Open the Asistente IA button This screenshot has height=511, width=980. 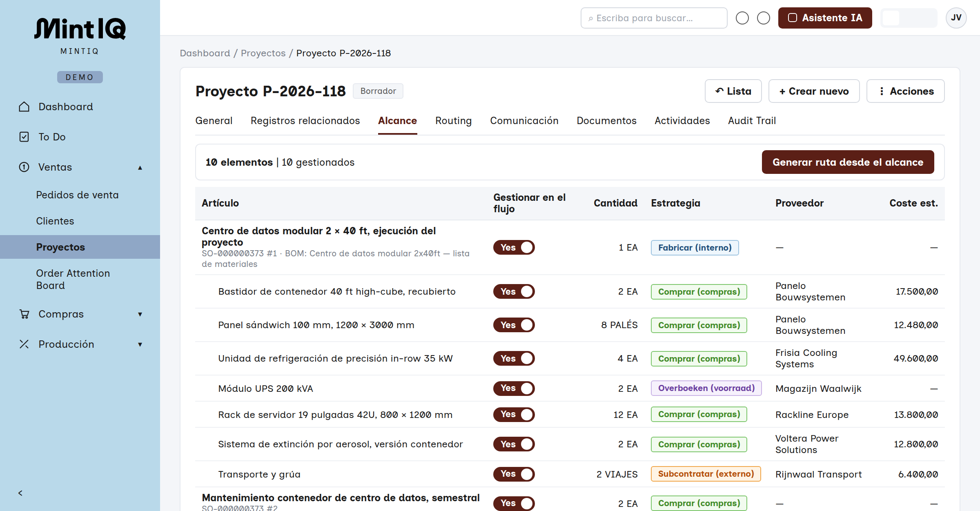(825, 18)
